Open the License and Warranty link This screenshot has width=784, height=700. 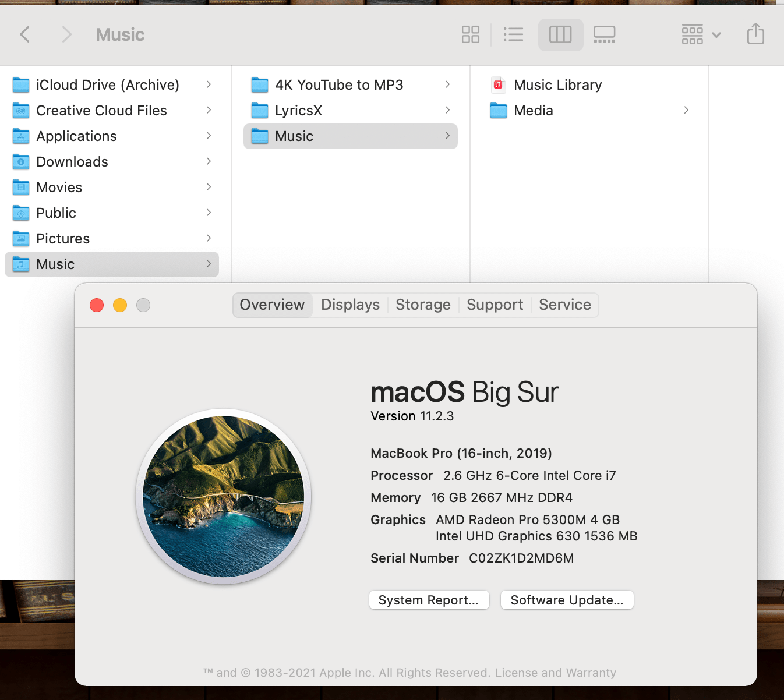coord(555,673)
